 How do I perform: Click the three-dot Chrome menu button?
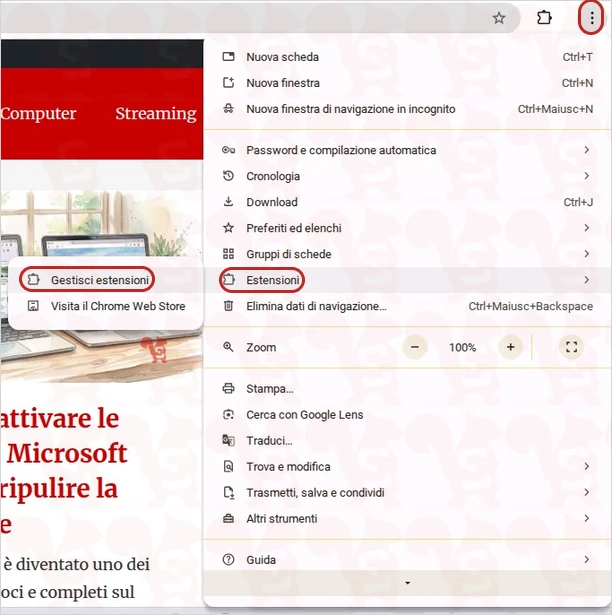click(592, 18)
